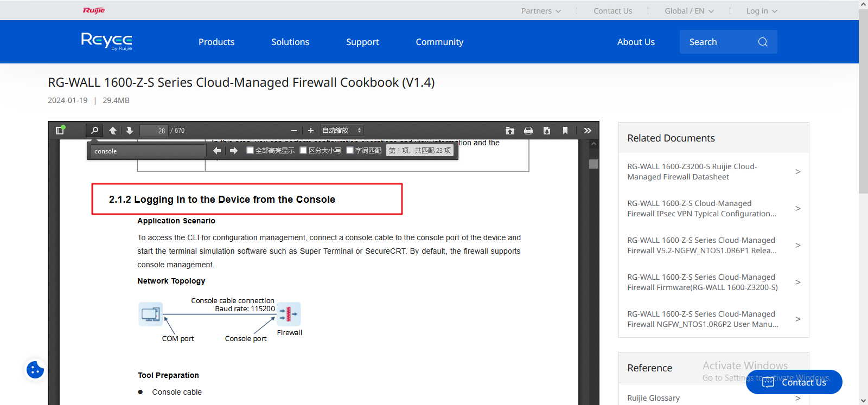Open the Community menu
Screen dimensions: 868x405
(439, 42)
